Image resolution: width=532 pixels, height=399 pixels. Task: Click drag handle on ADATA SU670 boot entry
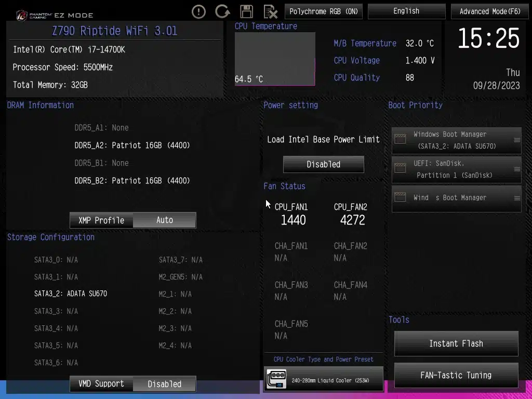[x=517, y=140]
